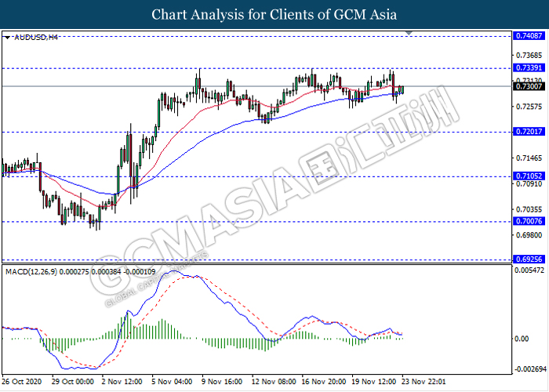Image resolution: width=549 pixels, height=392 pixels.
Task: Click the 23 Nov 22:01 time label
Action: point(424,382)
